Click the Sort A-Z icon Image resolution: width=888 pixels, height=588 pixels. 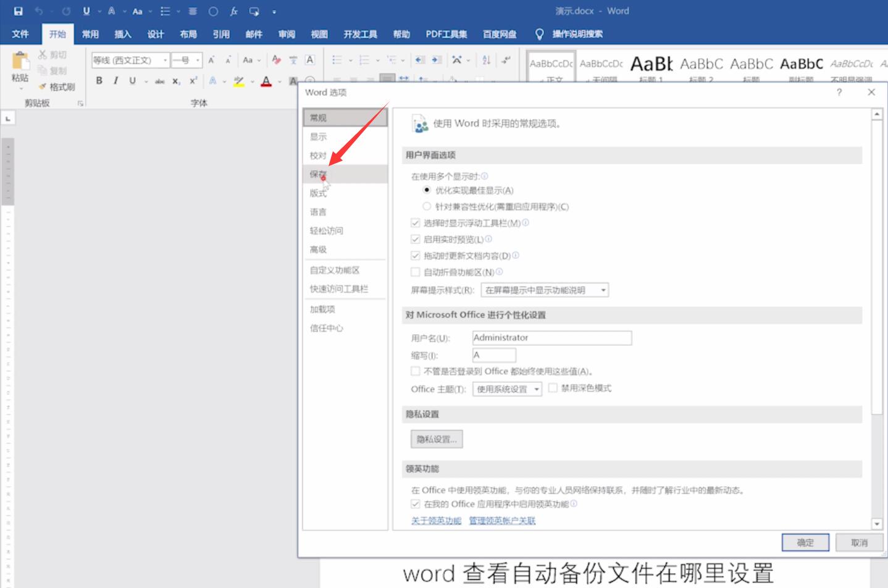(x=487, y=60)
